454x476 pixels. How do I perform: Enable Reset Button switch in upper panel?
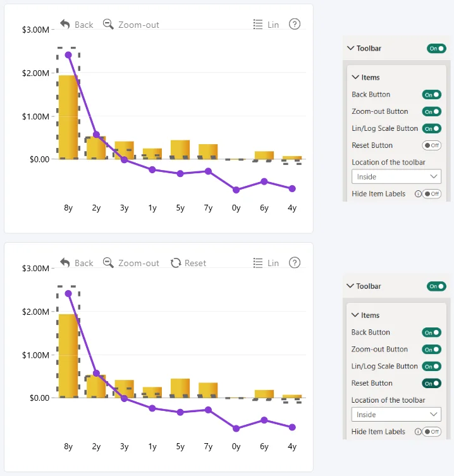pos(431,145)
